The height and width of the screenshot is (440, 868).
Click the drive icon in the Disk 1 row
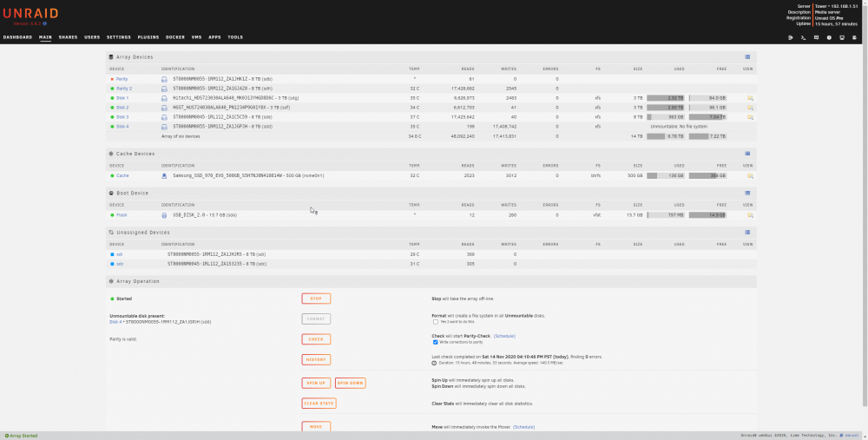[164, 98]
